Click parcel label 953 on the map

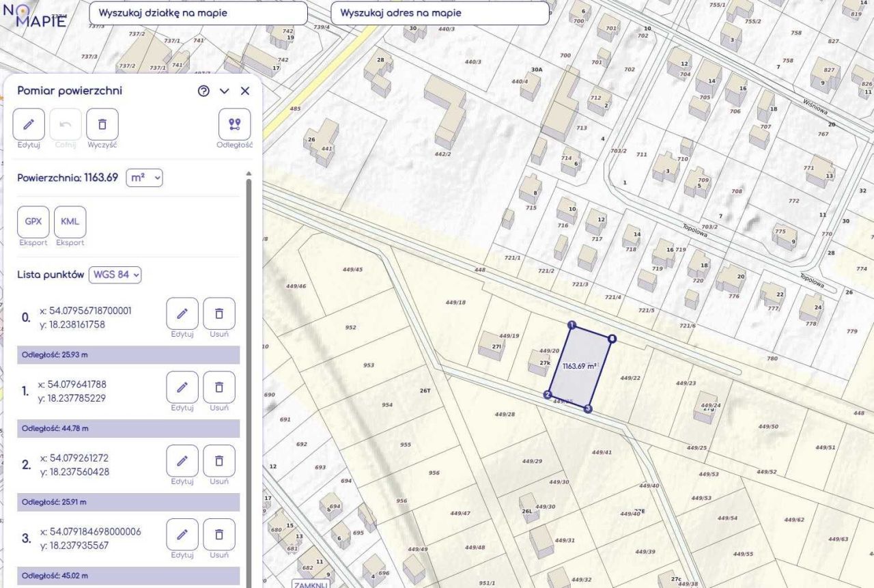point(369,365)
